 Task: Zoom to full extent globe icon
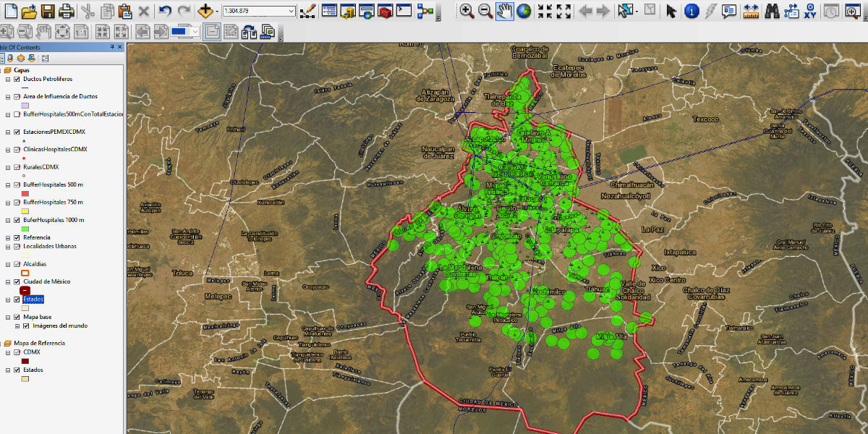pyautogui.click(x=524, y=11)
